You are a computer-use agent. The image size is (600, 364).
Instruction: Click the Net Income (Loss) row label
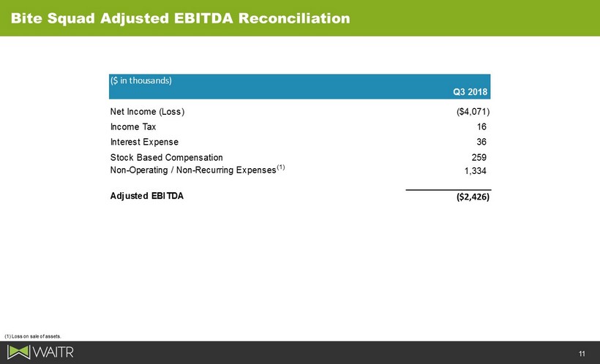[147, 112]
